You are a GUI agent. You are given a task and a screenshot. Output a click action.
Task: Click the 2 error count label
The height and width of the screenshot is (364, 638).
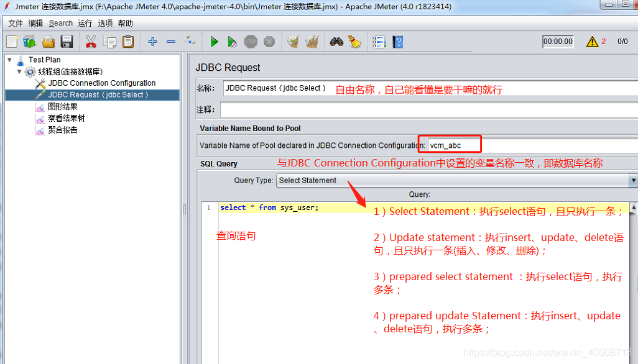tap(603, 42)
